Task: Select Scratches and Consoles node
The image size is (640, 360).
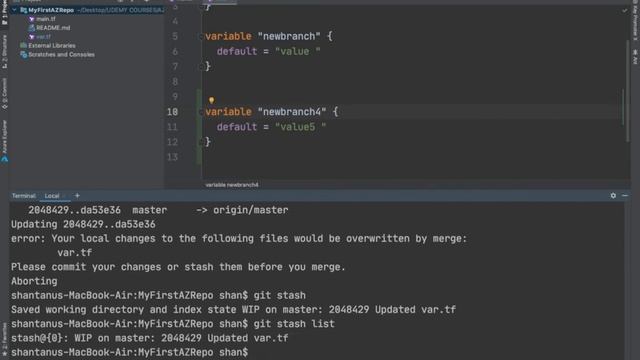Action: point(61,55)
